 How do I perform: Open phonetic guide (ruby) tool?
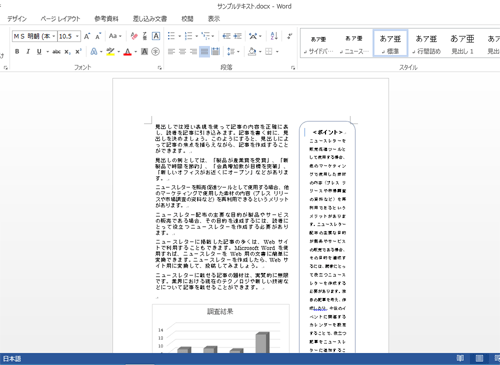[x=145, y=36]
